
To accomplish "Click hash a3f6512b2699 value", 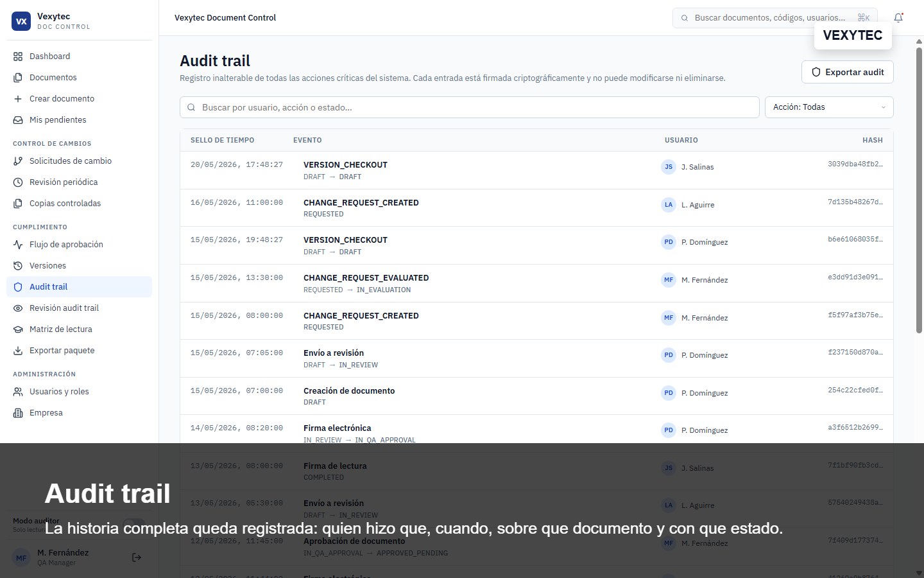I will tap(855, 428).
